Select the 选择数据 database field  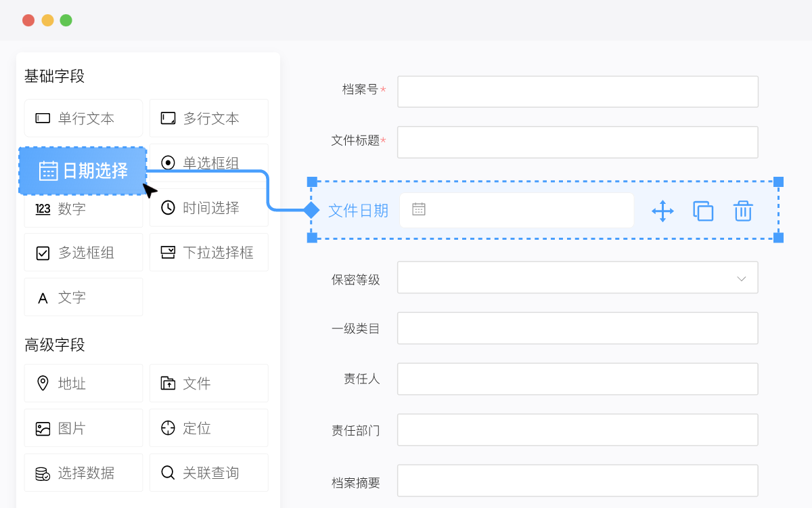pos(83,473)
